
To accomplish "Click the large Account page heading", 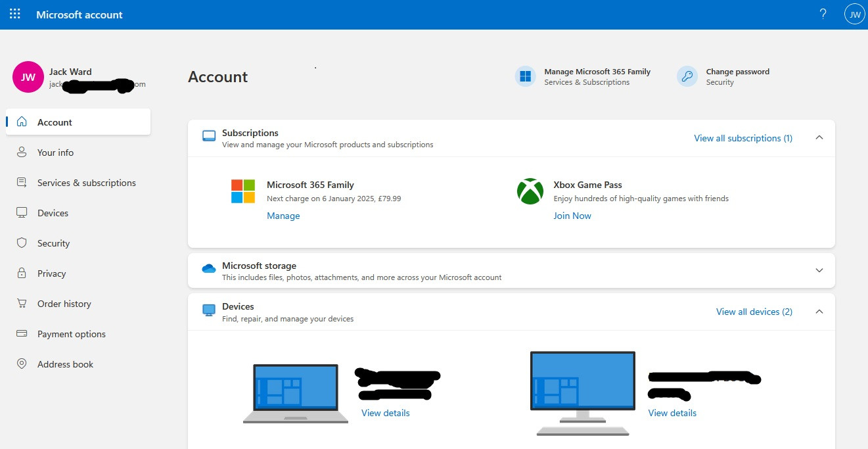I will [x=218, y=77].
